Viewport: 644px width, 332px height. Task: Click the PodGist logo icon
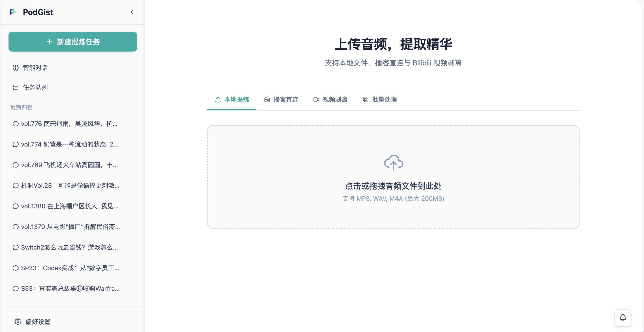tap(13, 12)
